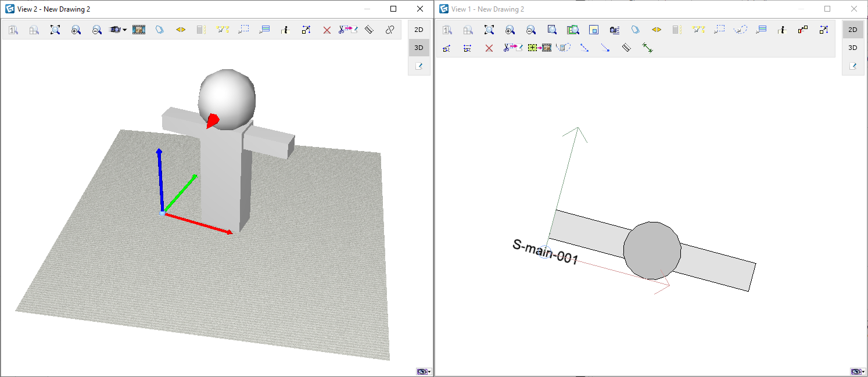Zoom out with magnifier minus in View 1

pos(531,30)
